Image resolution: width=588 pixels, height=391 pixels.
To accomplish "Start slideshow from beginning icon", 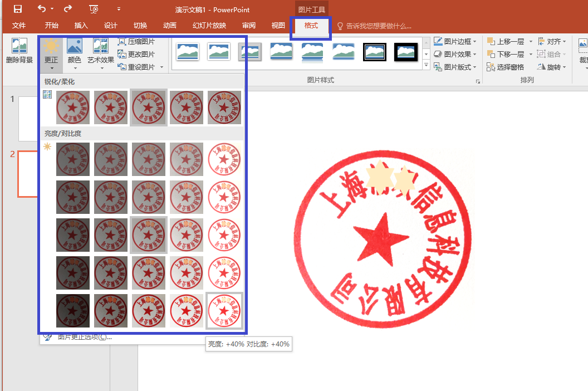I will [x=94, y=9].
